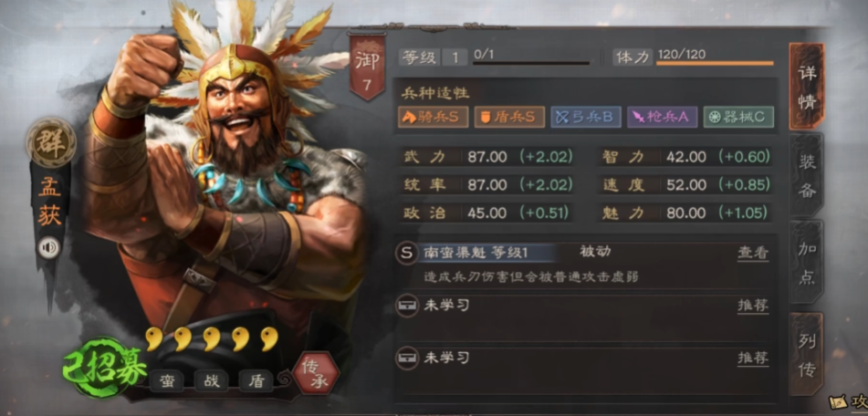Switch to the 详情 details tab
Viewport: 868px width, 416px height.
tap(807, 87)
